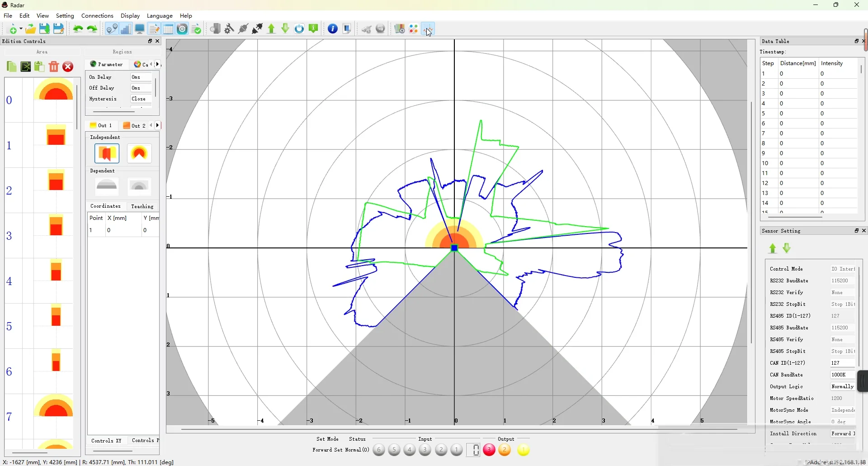Close the Sensor Setting panel
Screen dimensions: 868x466
point(864,231)
